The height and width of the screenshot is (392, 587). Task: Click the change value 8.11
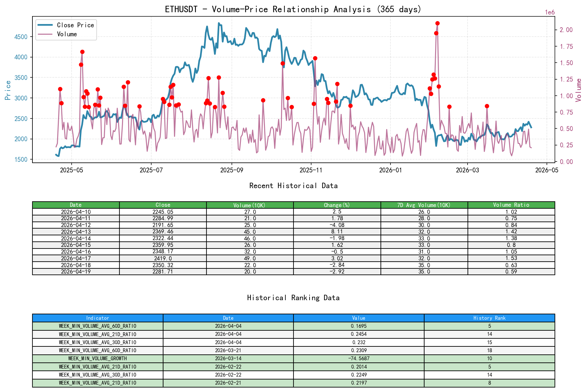coord(337,231)
